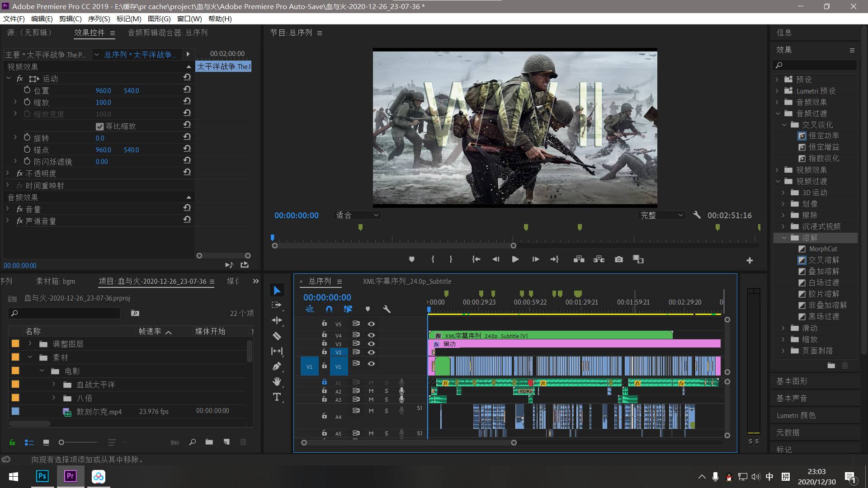The width and height of the screenshot is (868, 488).
Task: Select the Ripple Edit tool
Action: (277, 320)
